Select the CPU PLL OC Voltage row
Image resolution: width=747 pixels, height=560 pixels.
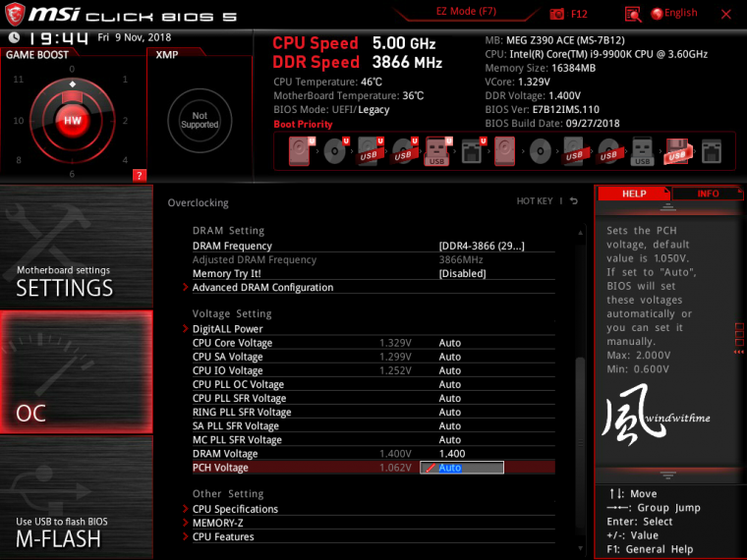click(373, 384)
